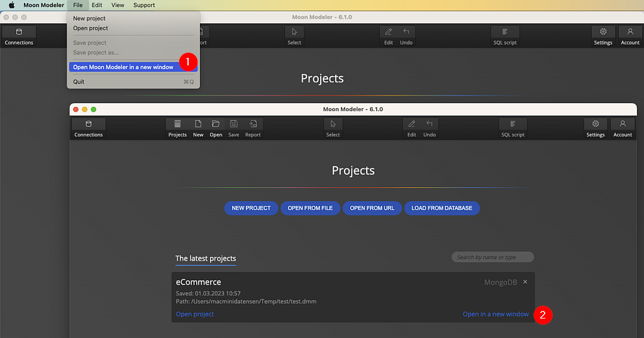The height and width of the screenshot is (338, 644).
Task: Remove eCommerce project with X icon
Action: tap(525, 282)
